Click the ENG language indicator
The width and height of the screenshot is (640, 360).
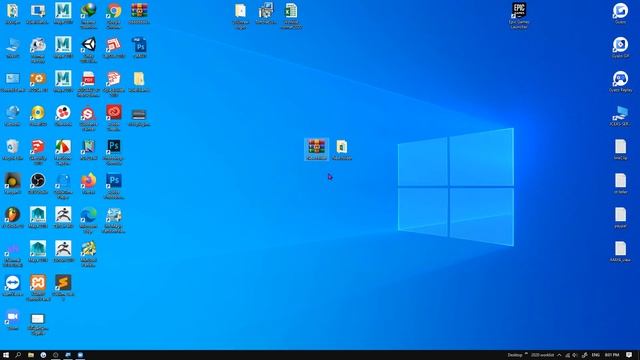tap(596, 355)
